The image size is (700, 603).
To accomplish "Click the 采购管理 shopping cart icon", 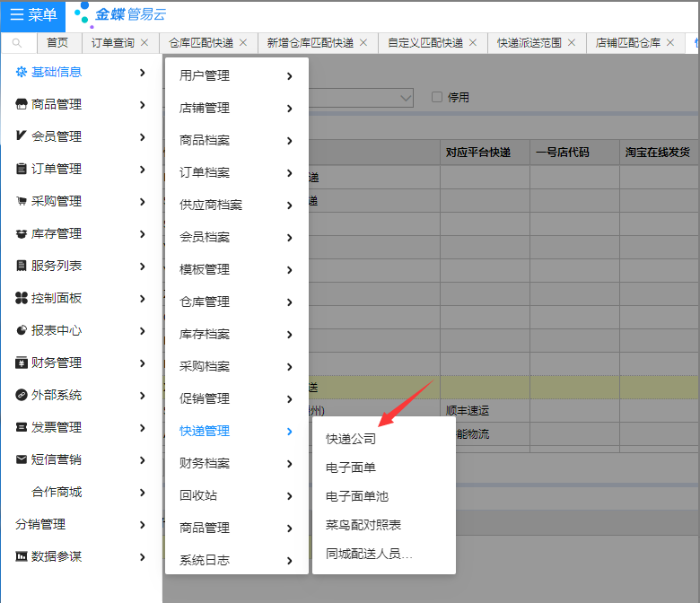I will click(22, 201).
